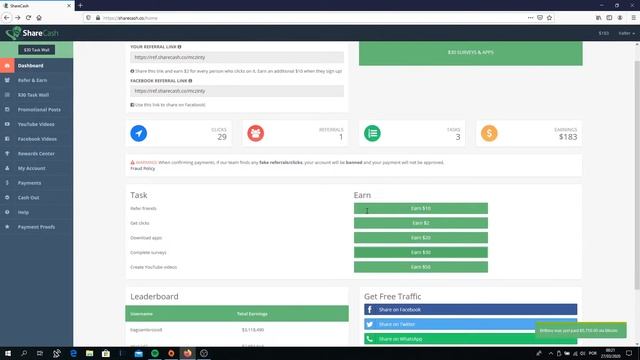Click the ShareCash logo

pos(32,33)
